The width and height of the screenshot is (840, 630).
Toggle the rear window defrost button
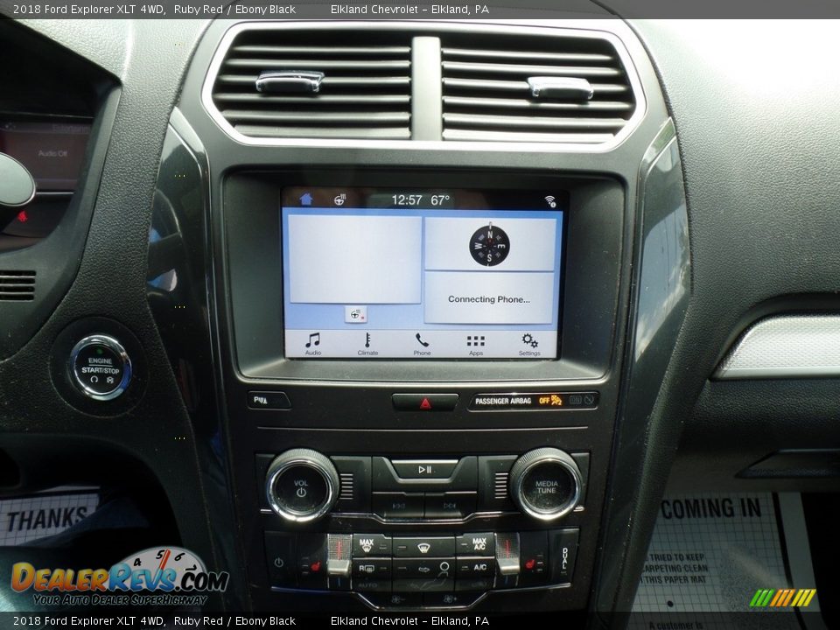click(371, 569)
